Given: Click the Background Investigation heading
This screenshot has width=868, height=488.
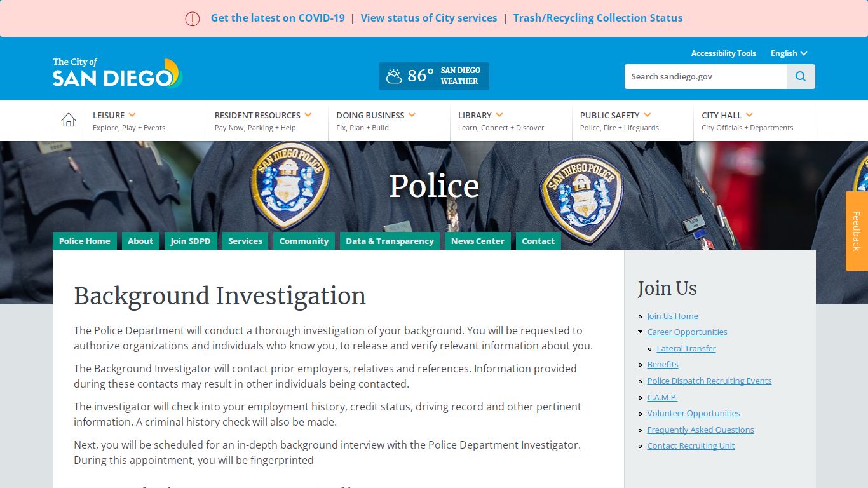Looking at the screenshot, I should [220, 296].
